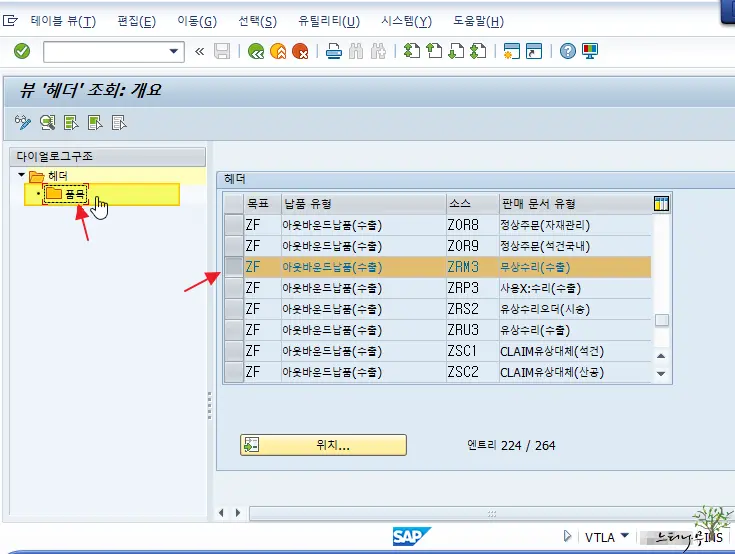Select row checkbox for ZSC2 CLAIM유상대체(산공)

tap(233, 372)
